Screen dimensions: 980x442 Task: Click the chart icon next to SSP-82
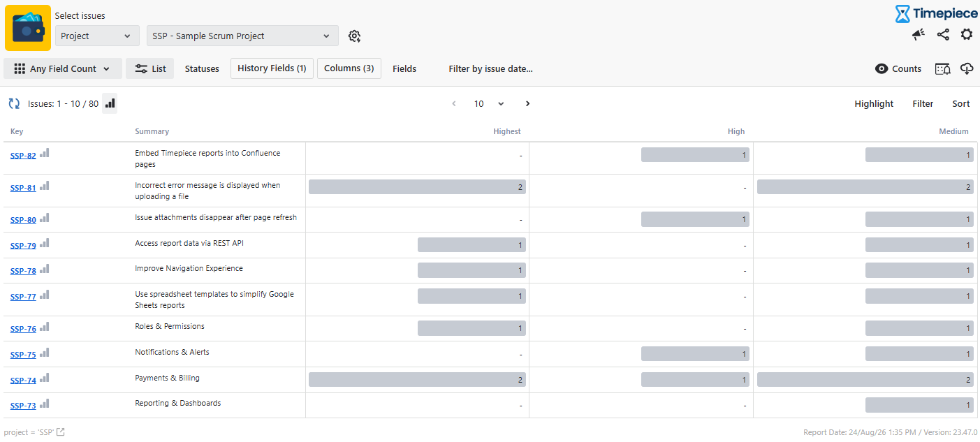point(45,153)
